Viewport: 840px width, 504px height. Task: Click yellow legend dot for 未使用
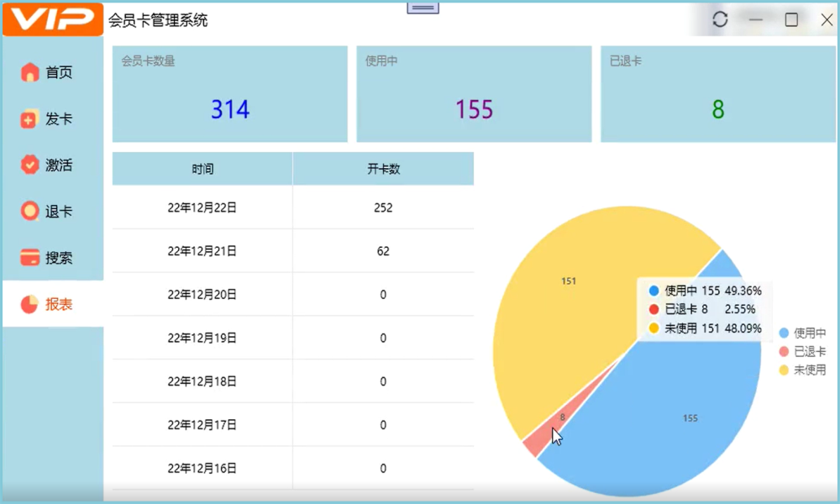coord(784,370)
